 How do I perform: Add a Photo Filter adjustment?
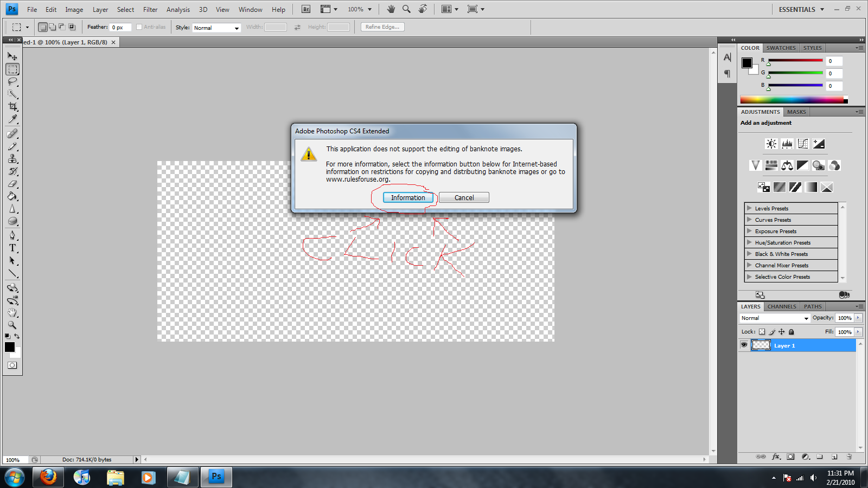(x=819, y=165)
